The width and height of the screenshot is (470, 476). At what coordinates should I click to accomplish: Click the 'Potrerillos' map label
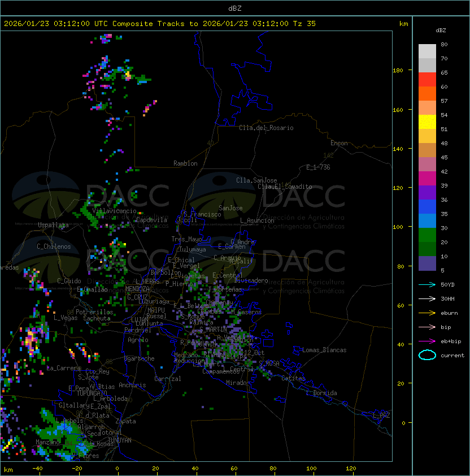pyautogui.click(x=94, y=312)
